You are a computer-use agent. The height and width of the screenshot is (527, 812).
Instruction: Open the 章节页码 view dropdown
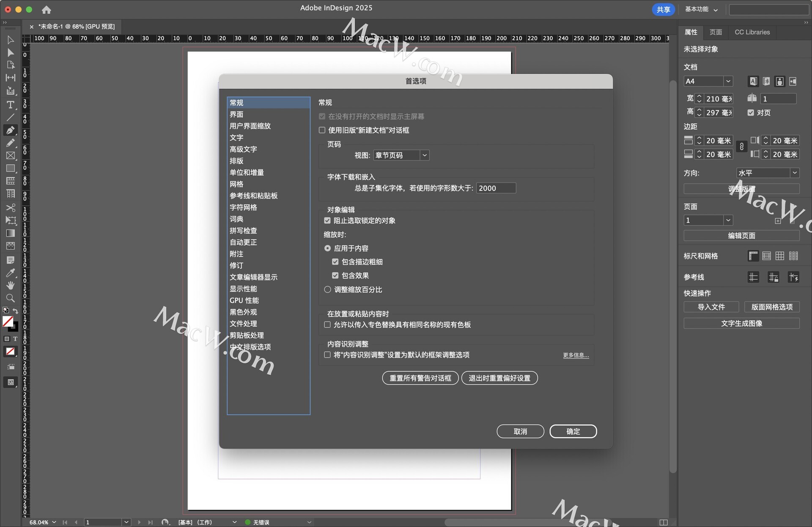(x=401, y=155)
